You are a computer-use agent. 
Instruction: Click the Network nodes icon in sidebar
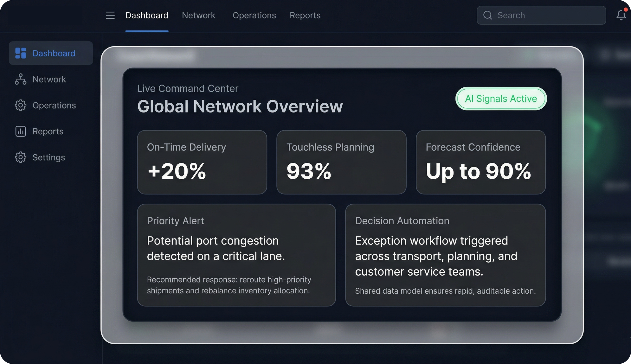20,79
